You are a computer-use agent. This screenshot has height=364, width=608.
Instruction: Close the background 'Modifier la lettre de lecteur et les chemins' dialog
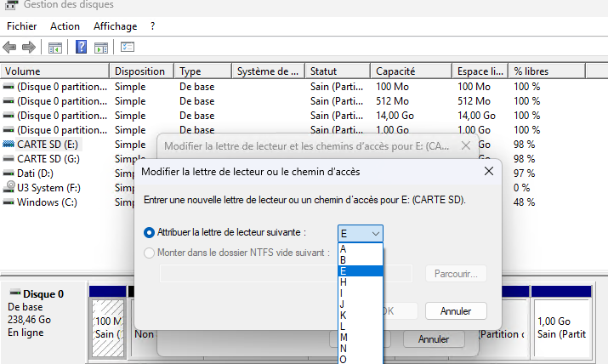point(466,145)
